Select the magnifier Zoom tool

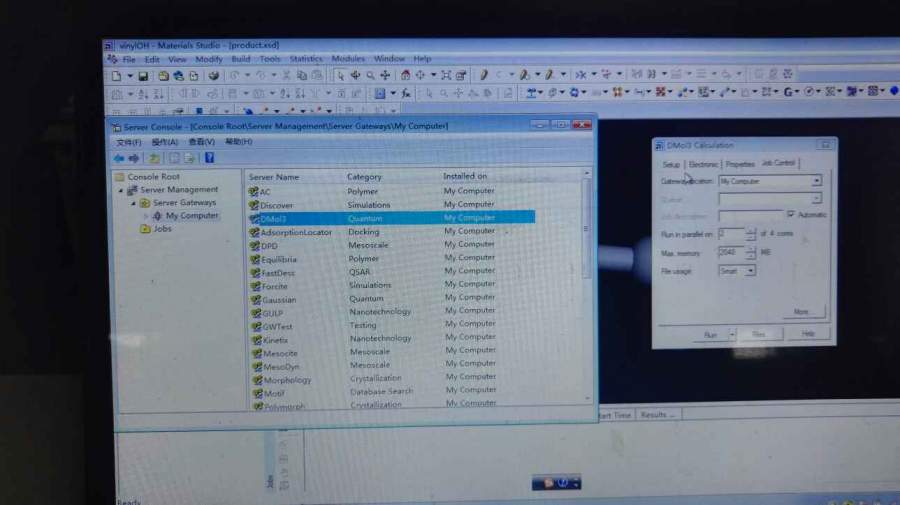[370, 75]
